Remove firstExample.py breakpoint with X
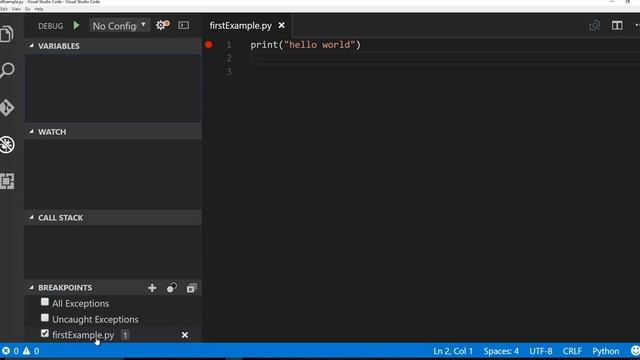Viewport: 640px width, 360px height. 185,335
